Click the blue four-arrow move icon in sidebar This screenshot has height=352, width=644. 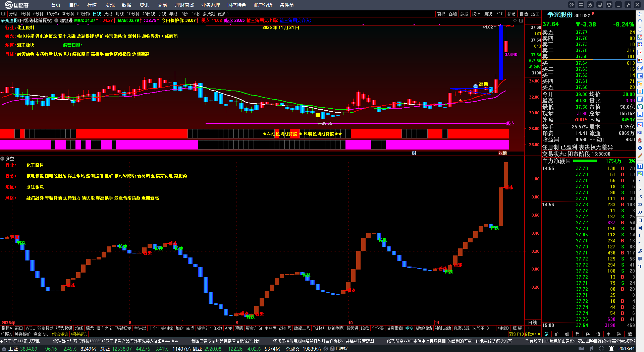click(x=640, y=148)
